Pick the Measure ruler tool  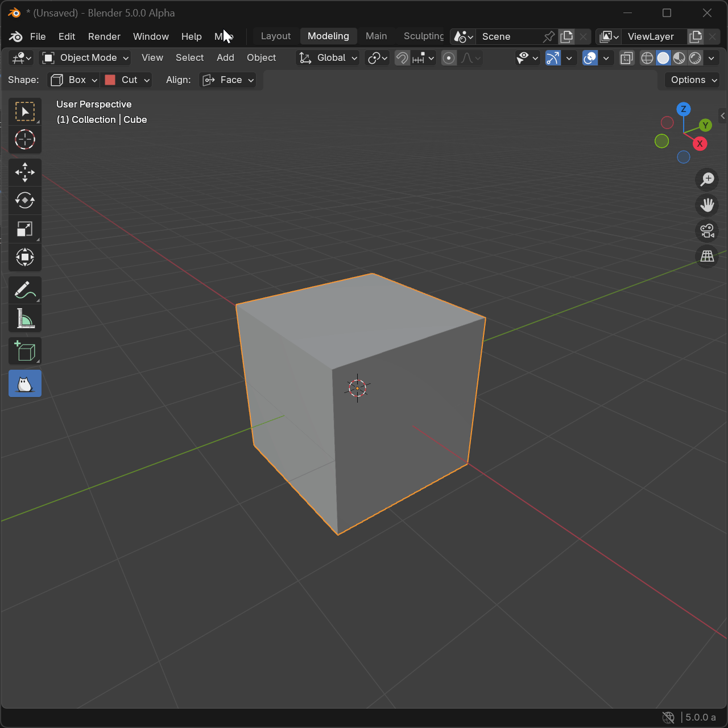coord(24,319)
